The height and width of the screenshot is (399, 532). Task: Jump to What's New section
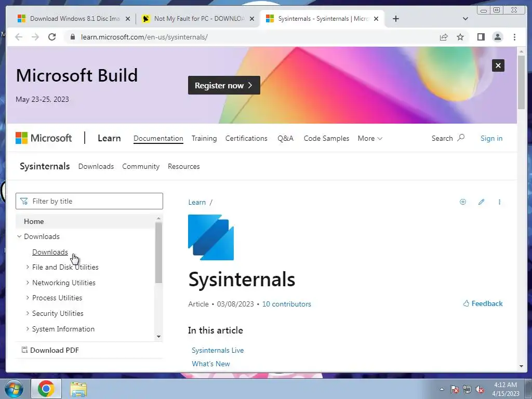pos(211,364)
